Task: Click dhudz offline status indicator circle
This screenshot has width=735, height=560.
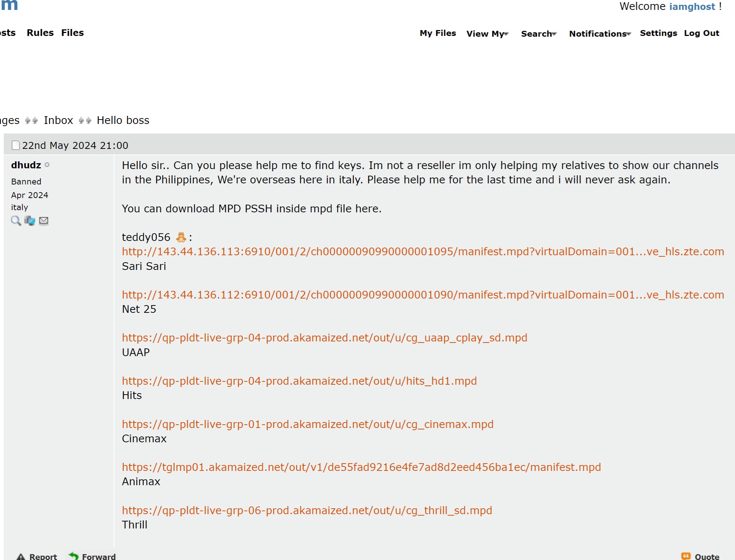Action: (47, 165)
